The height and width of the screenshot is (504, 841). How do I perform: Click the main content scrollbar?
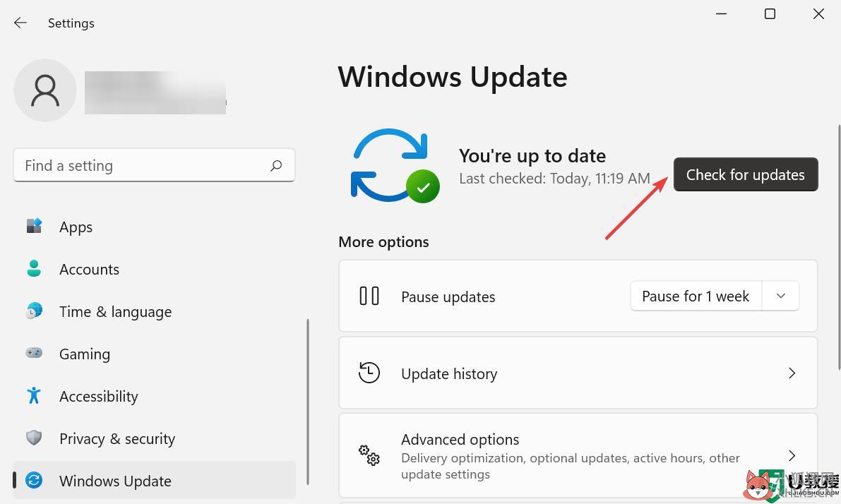point(839,247)
